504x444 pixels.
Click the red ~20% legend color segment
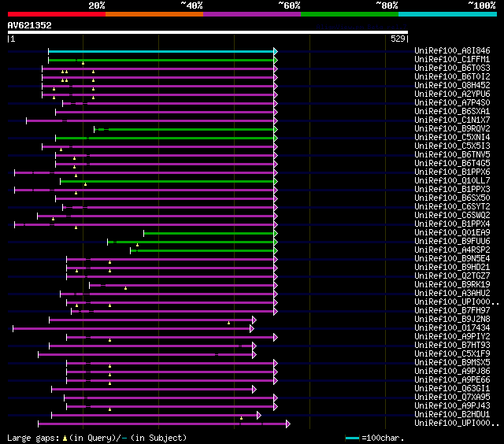click(x=57, y=14)
